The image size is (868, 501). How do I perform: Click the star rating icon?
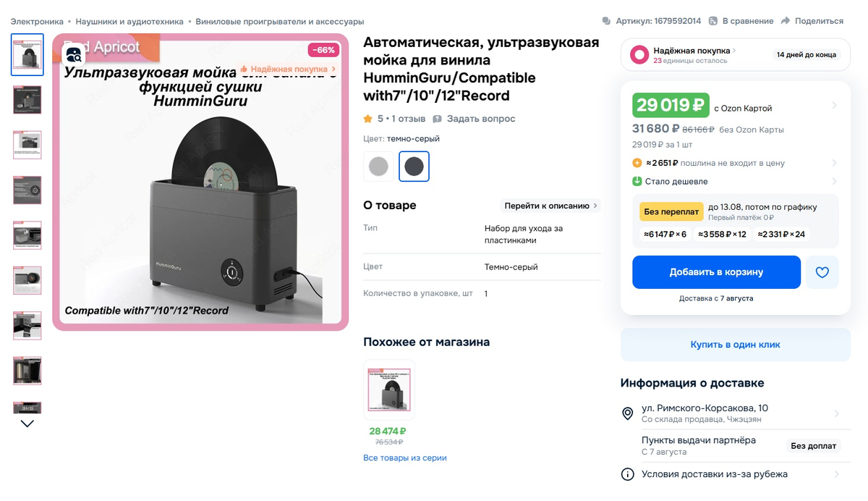[369, 119]
